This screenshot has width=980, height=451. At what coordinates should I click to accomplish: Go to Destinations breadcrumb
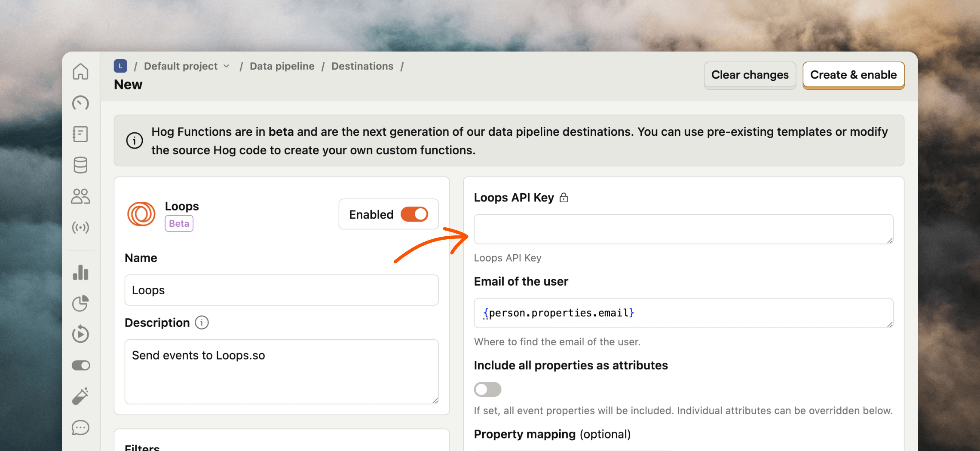click(362, 66)
